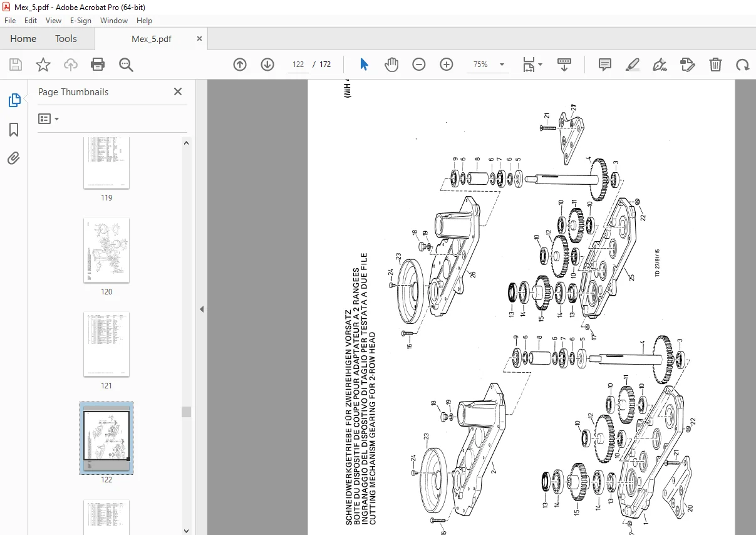Collapse the navigation pane arrow
756x535 pixels.
click(202, 309)
